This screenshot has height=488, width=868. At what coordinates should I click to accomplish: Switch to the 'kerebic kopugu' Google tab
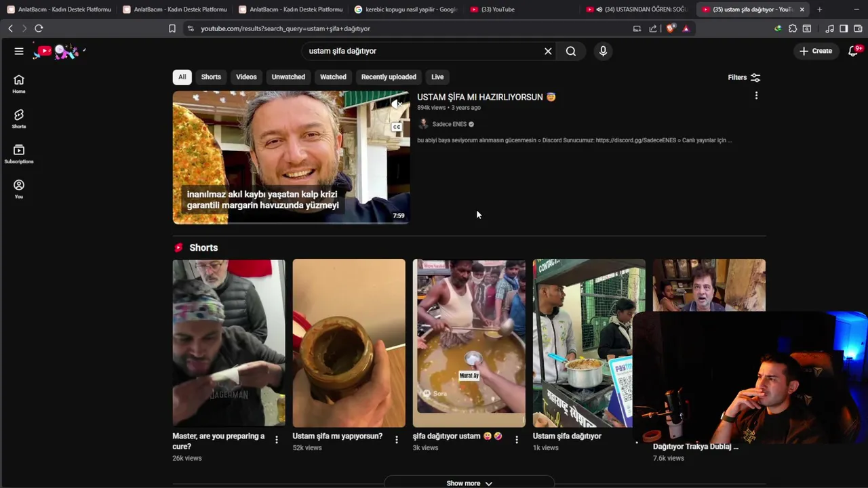[406, 9]
